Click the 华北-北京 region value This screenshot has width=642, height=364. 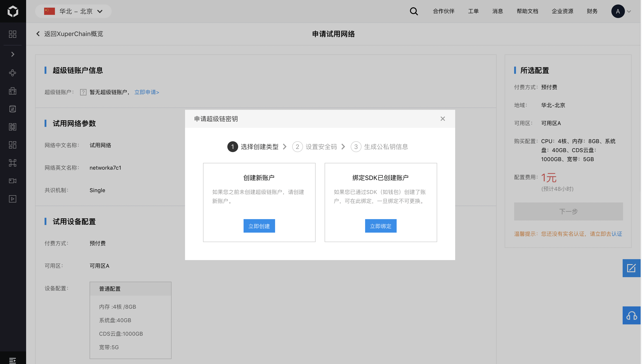(553, 105)
